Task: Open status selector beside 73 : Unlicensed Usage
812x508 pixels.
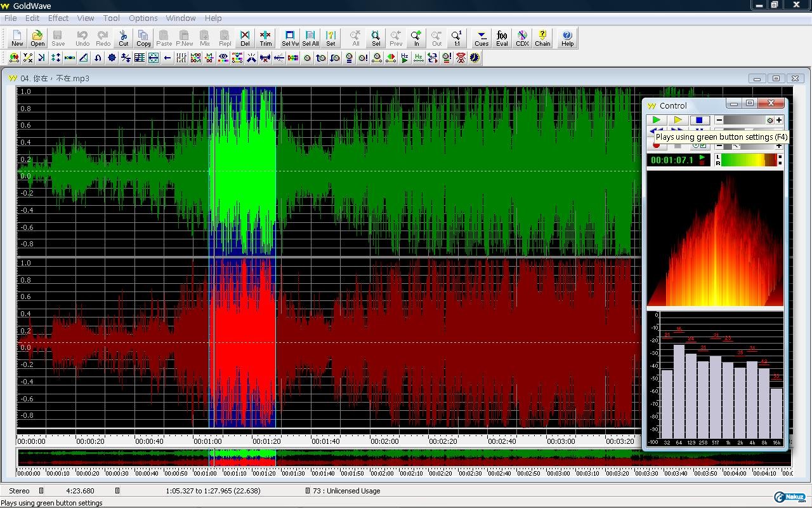Action: [x=308, y=491]
